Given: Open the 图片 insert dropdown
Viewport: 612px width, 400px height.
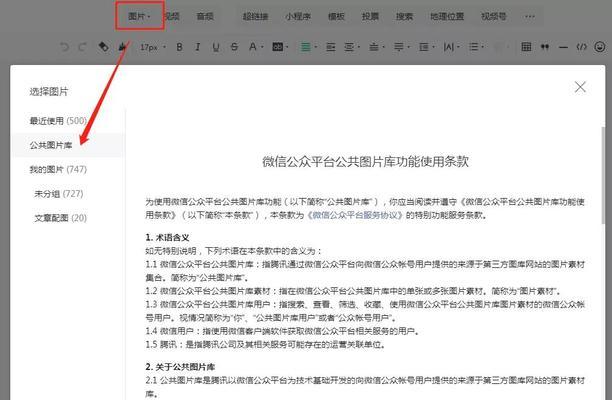Looking at the screenshot, I should click(x=139, y=16).
